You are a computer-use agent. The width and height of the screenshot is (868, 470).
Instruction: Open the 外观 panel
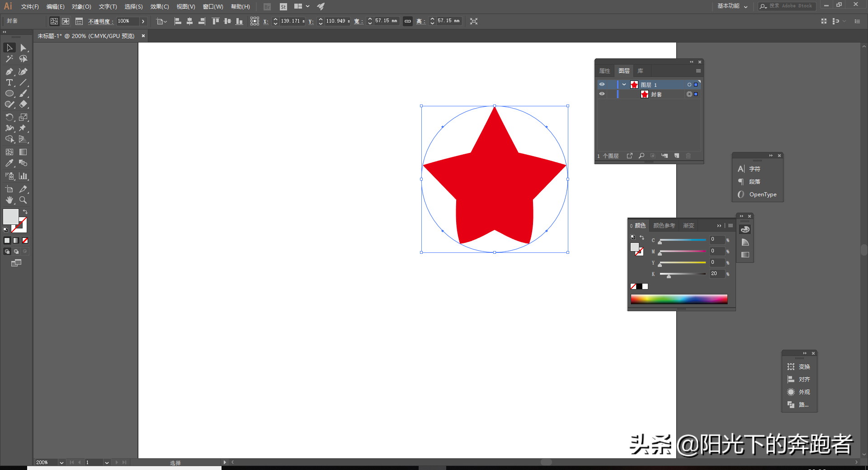pos(804,392)
